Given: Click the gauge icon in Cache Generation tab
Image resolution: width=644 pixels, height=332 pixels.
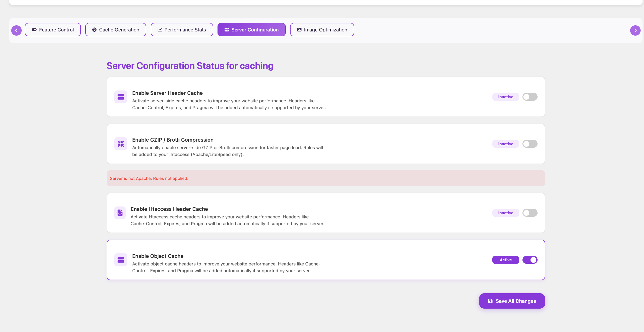Looking at the screenshot, I should click(94, 30).
